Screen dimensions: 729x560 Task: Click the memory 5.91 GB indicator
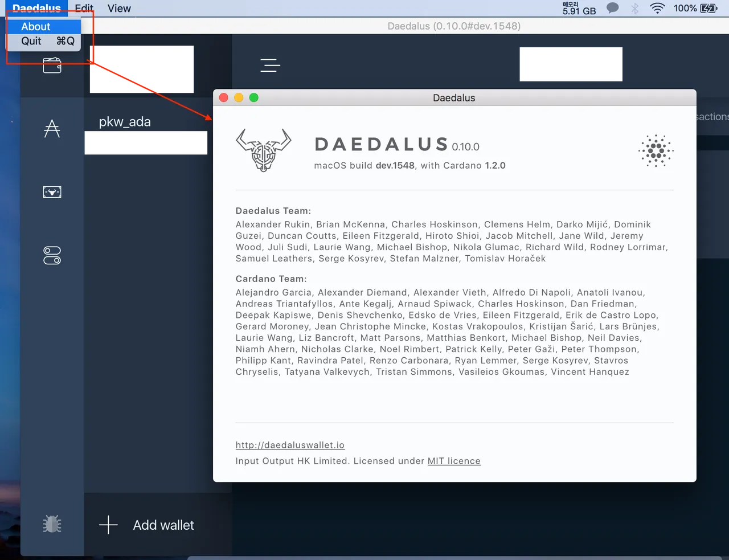579,8
